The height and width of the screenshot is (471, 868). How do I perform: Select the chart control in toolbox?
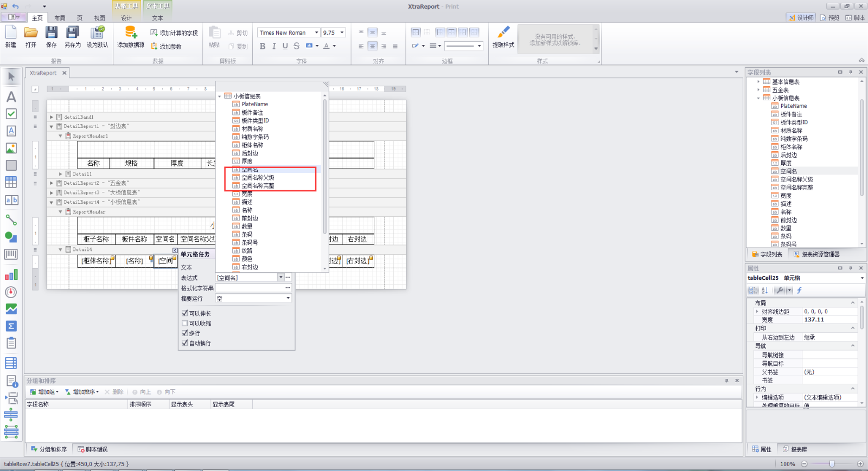11,275
